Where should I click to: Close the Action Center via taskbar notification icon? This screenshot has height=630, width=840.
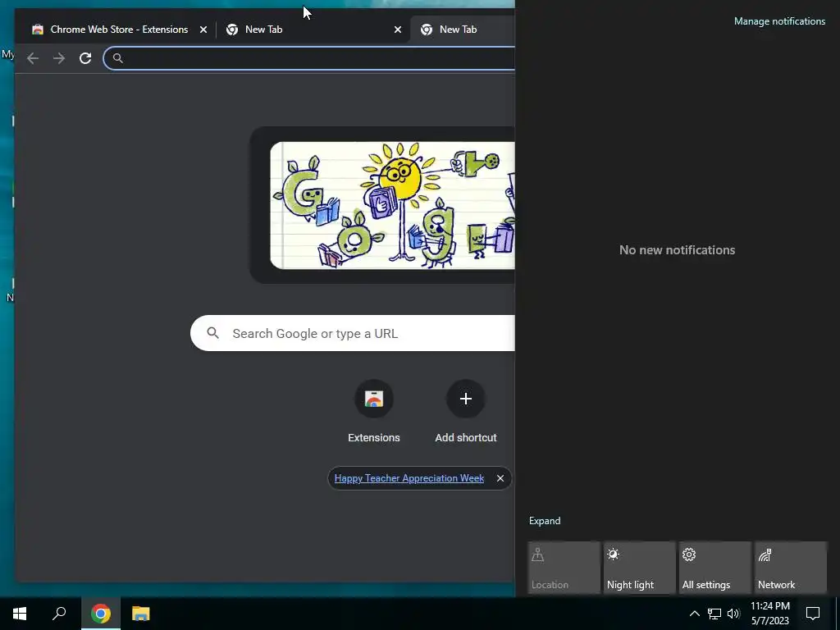[813, 614]
